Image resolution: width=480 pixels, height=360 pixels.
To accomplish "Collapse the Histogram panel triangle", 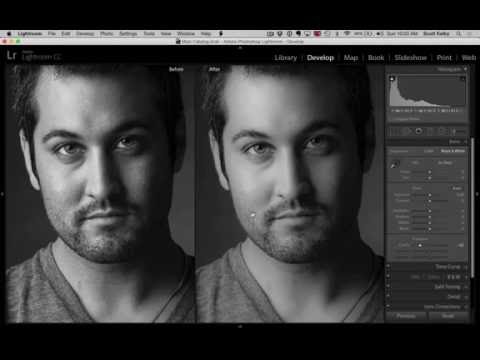I will click(x=465, y=69).
